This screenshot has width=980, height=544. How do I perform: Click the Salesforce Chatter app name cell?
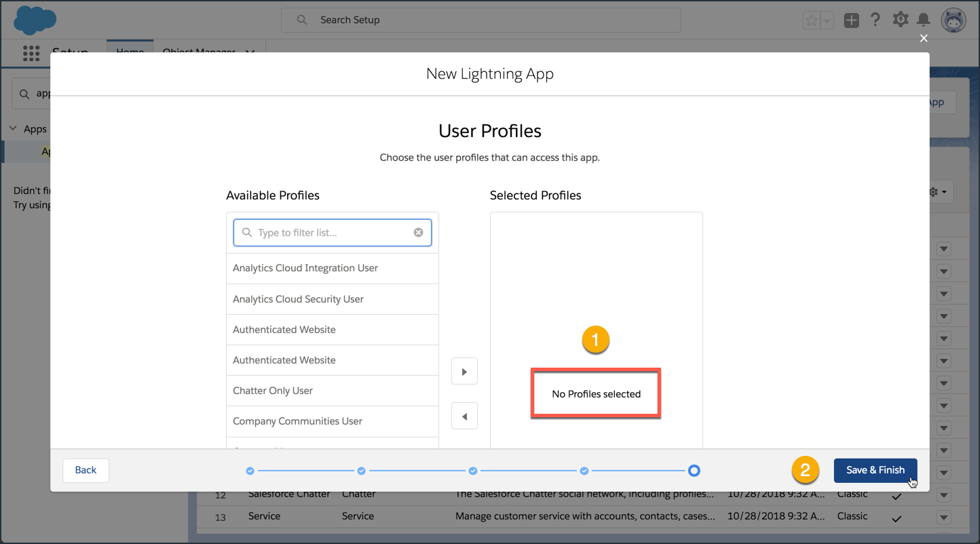click(x=290, y=494)
